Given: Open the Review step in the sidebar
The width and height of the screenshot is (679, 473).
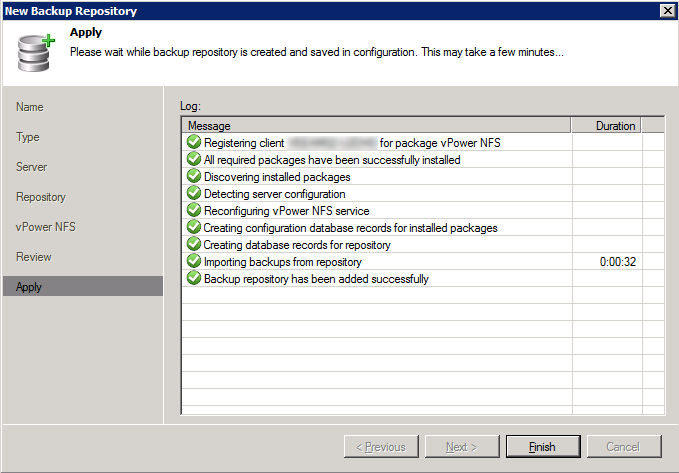Looking at the screenshot, I should pos(34,257).
